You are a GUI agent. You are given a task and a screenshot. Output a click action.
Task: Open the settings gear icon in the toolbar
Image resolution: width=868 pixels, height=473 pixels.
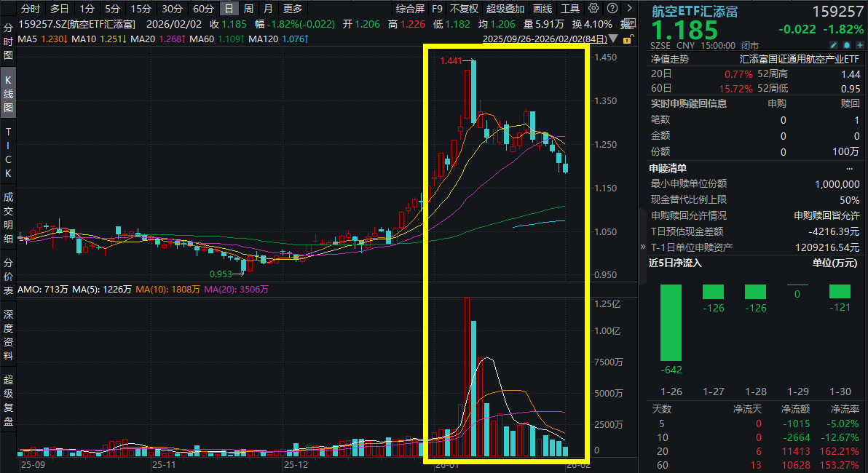coord(594,9)
